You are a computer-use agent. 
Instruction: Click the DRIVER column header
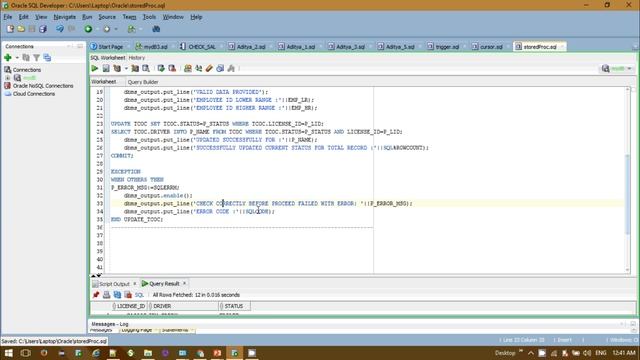(x=183, y=306)
